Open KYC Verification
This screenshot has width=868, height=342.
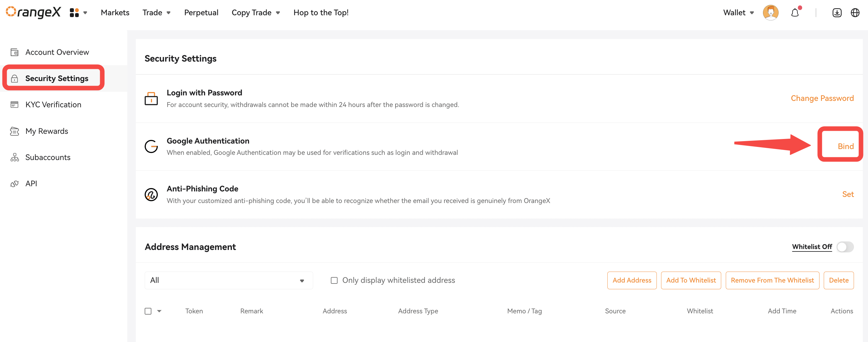53,105
